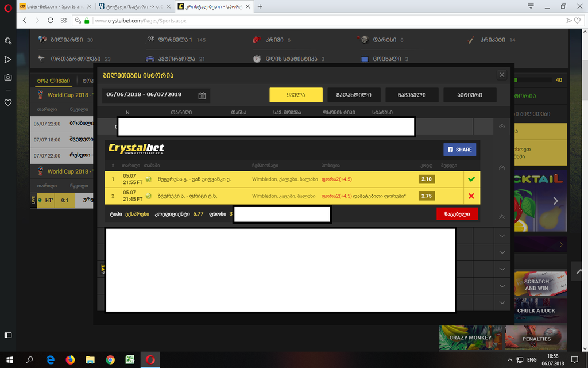Open the Snapshot camera icon in sidebar
Screen dimensions: 588x368
(8, 78)
